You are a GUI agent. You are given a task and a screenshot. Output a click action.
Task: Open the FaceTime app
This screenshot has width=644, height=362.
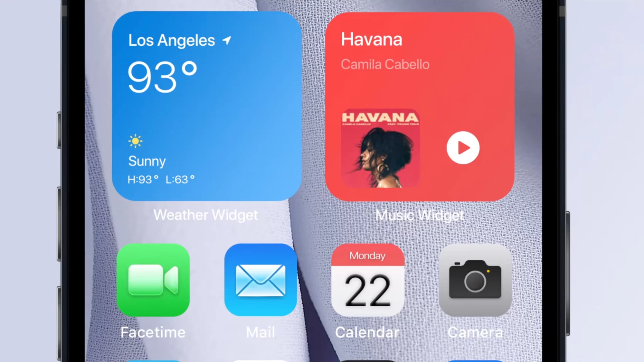[x=153, y=280]
